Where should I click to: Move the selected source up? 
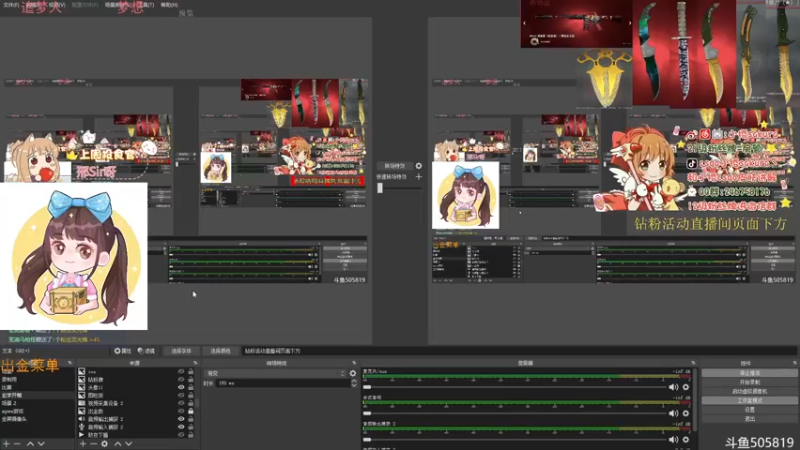(x=117, y=444)
